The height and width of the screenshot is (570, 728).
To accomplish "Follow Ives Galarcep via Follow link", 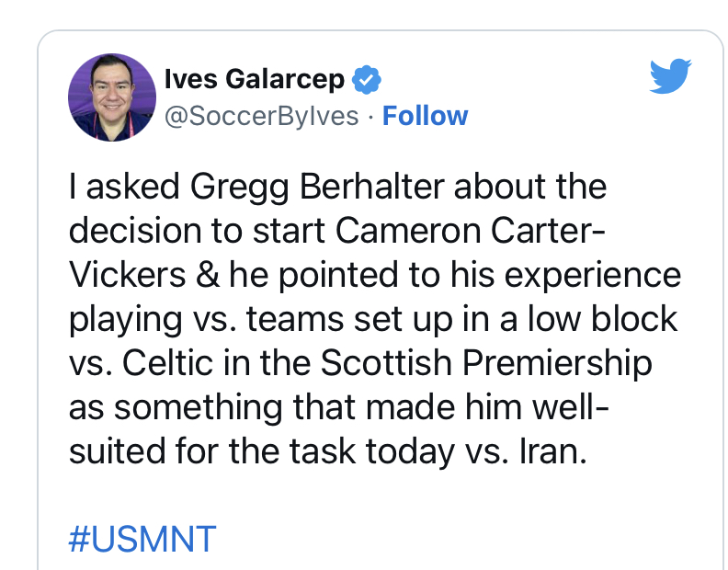I will (x=425, y=116).
